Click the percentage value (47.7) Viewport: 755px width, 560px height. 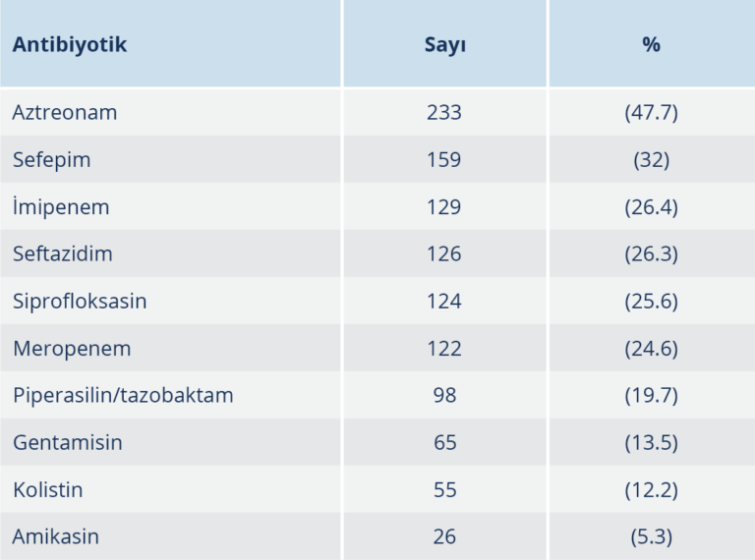651,112
